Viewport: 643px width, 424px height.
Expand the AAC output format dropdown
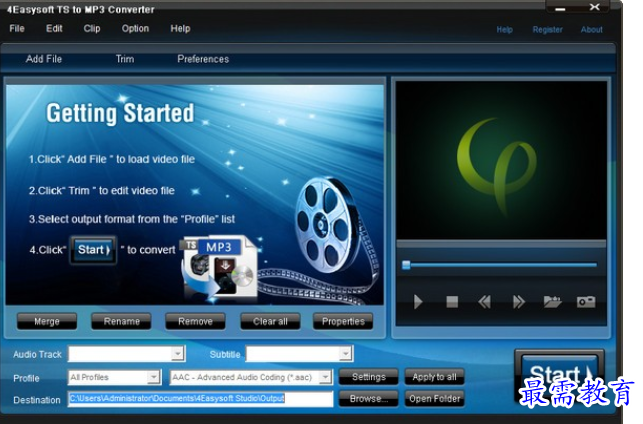[326, 377]
